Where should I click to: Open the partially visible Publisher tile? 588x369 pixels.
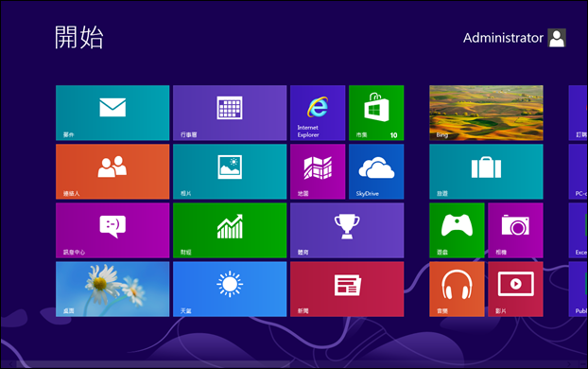(x=578, y=289)
